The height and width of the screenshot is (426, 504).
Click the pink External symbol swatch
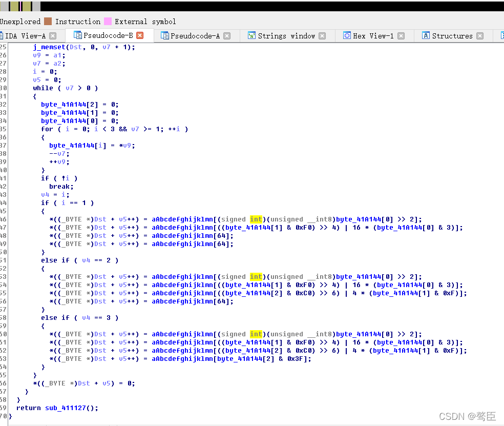click(109, 22)
